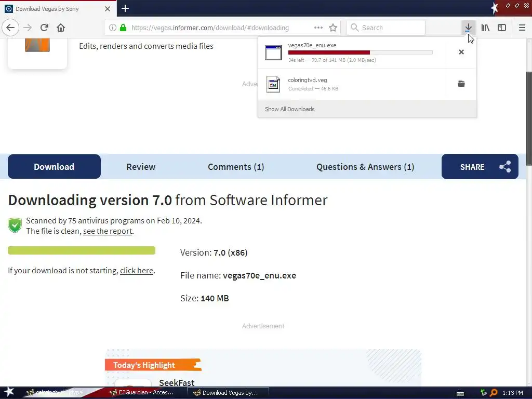
Task: Go back to the previous page
Action: 10,28
